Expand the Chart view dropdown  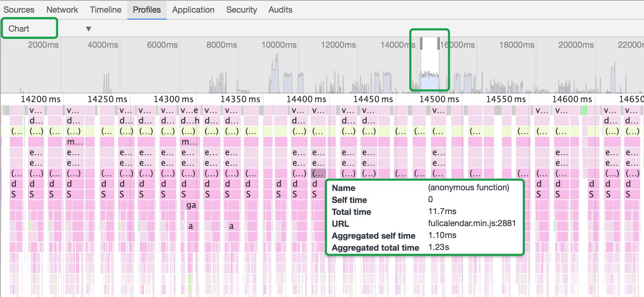tap(88, 29)
